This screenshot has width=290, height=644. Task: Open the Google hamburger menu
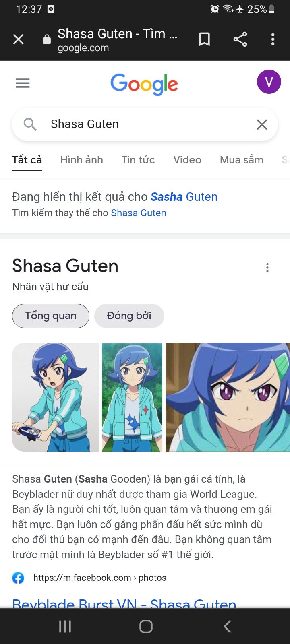point(23,83)
